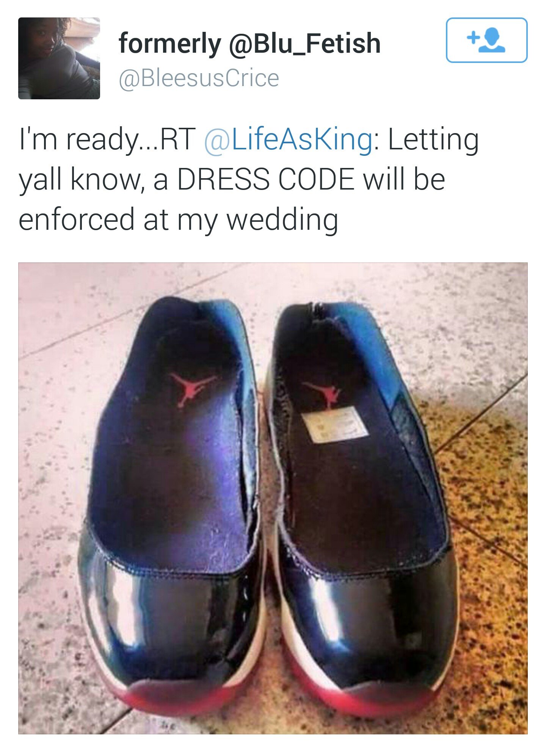Image resolution: width=546 pixels, height=756 pixels.
Task: Click the follow user button
Action: click(486, 40)
